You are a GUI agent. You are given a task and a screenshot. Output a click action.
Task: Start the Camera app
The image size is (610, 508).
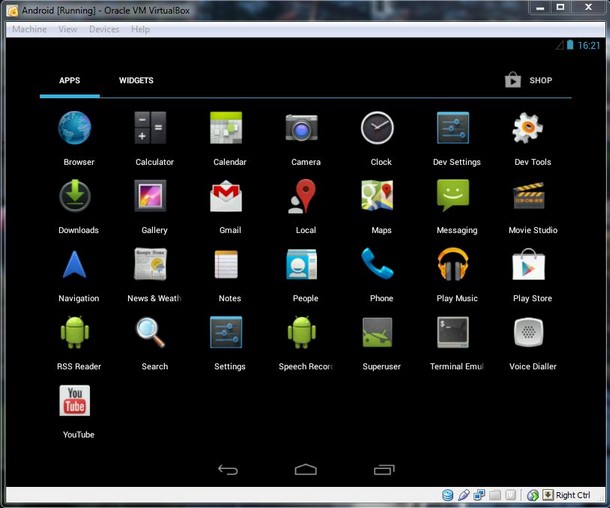(301, 128)
